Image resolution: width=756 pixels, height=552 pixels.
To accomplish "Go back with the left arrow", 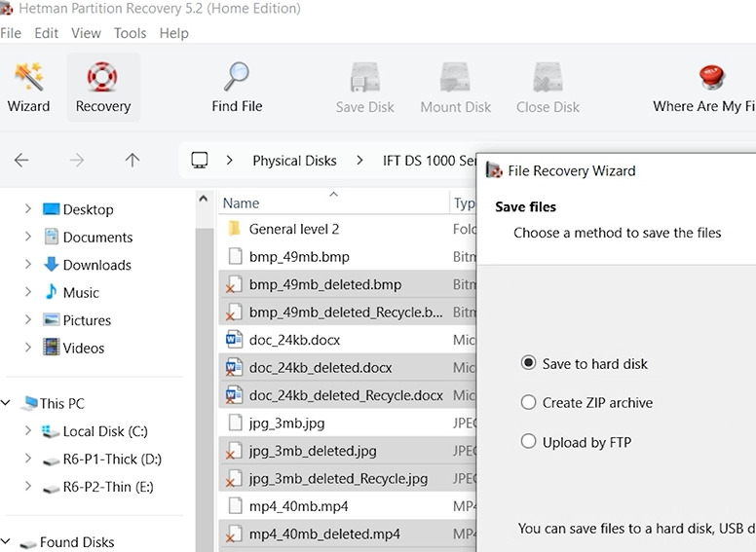I will 21,160.
